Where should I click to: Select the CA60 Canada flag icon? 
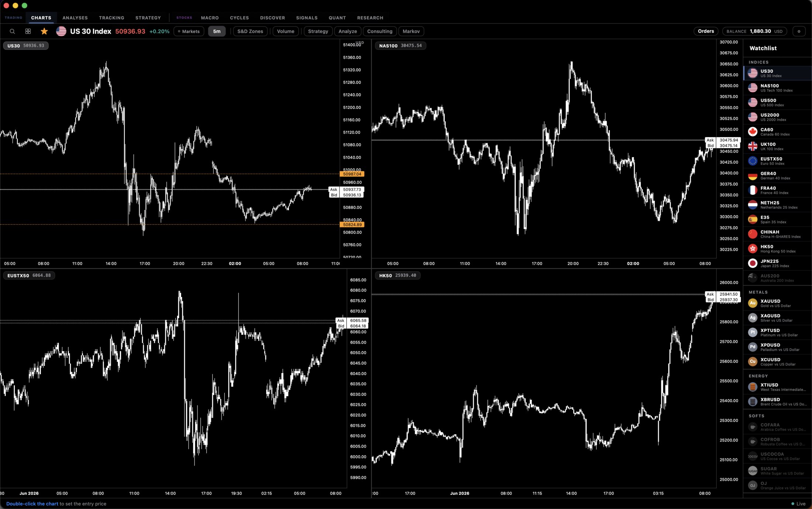[x=753, y=132]
